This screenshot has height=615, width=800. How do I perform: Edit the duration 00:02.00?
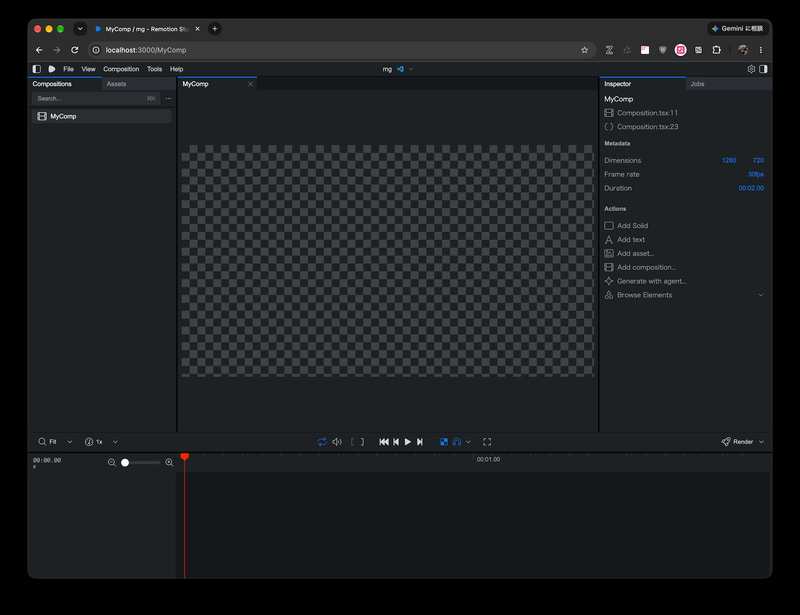click(x=751, y=188)
